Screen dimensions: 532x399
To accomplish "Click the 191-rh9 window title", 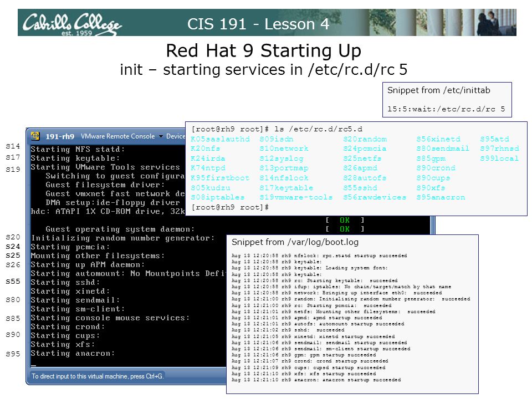I will [60, 136].
